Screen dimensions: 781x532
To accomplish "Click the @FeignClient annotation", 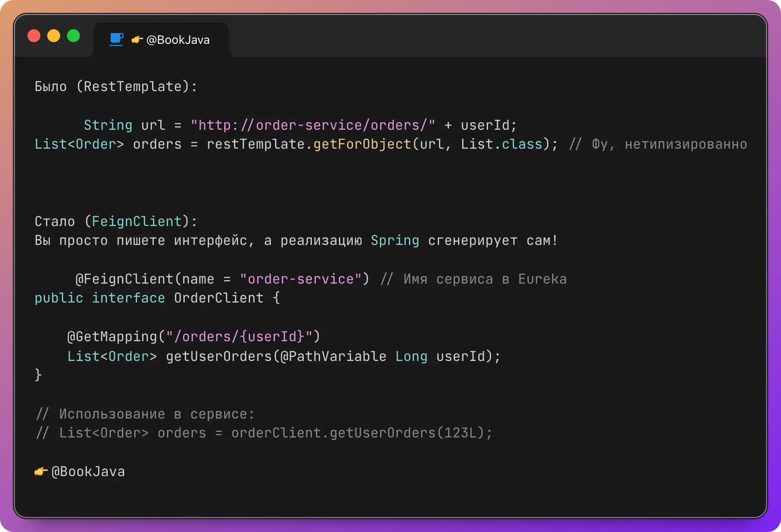I will 124,279.
